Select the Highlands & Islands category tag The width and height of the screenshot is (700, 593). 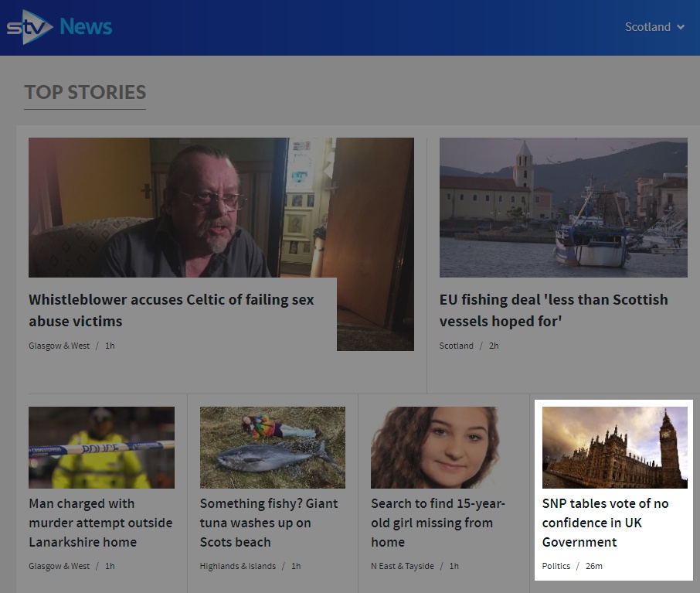point(237,566)
